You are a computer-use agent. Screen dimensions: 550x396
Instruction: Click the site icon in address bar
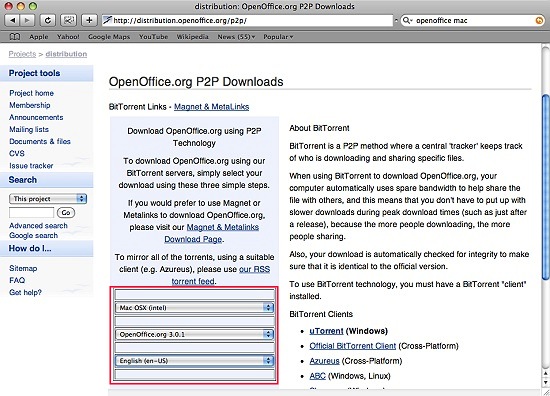point(107,20)
